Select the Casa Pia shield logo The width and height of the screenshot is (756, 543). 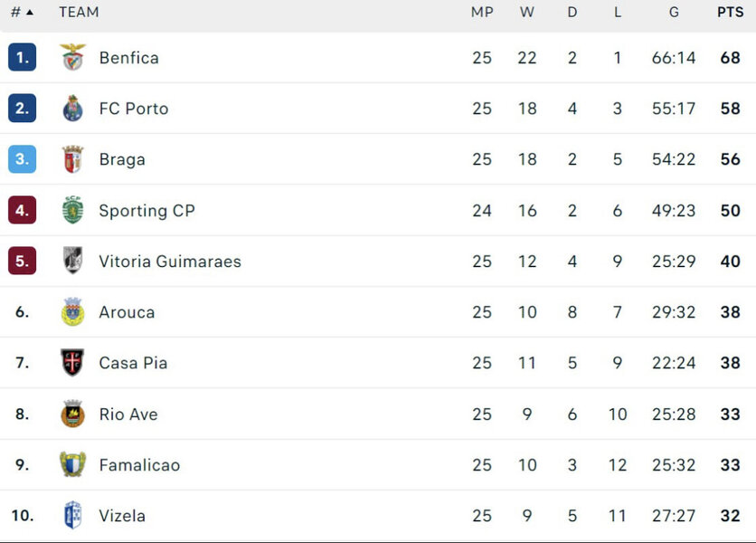[x=72, y=363]
